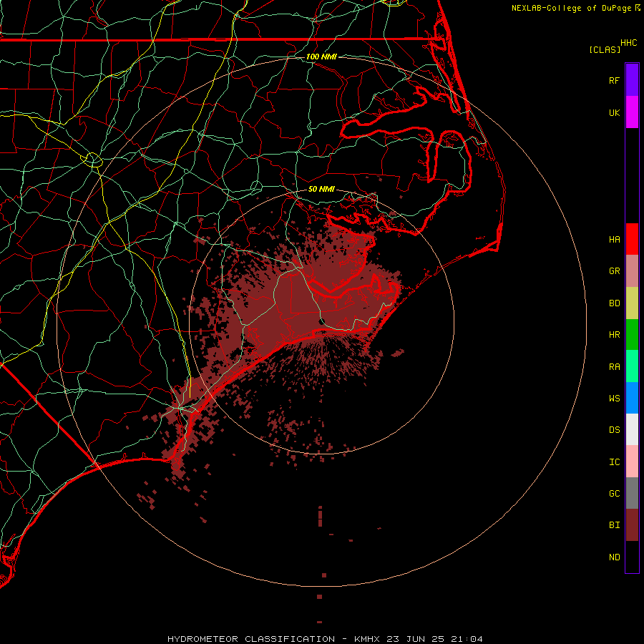
Task: Click the 21:04 time stamp
Action: point(472,639)
